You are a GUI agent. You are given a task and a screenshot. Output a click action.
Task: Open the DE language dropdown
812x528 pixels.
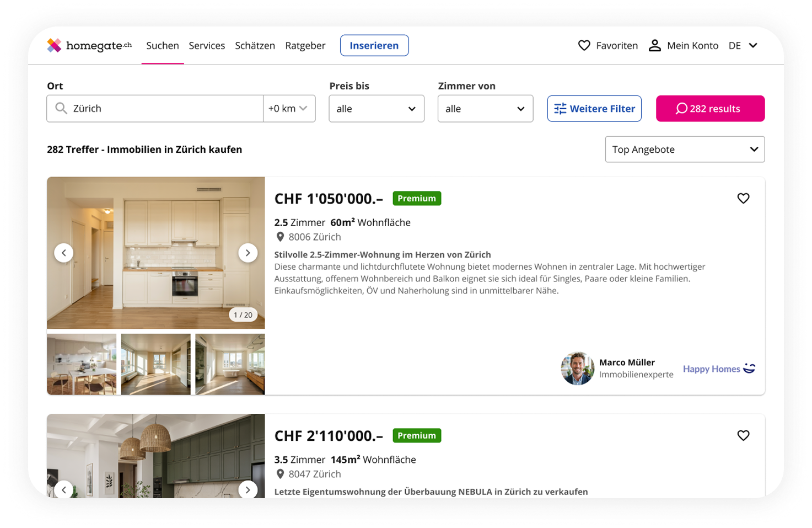pyautogui.click(x=743, y=45)
